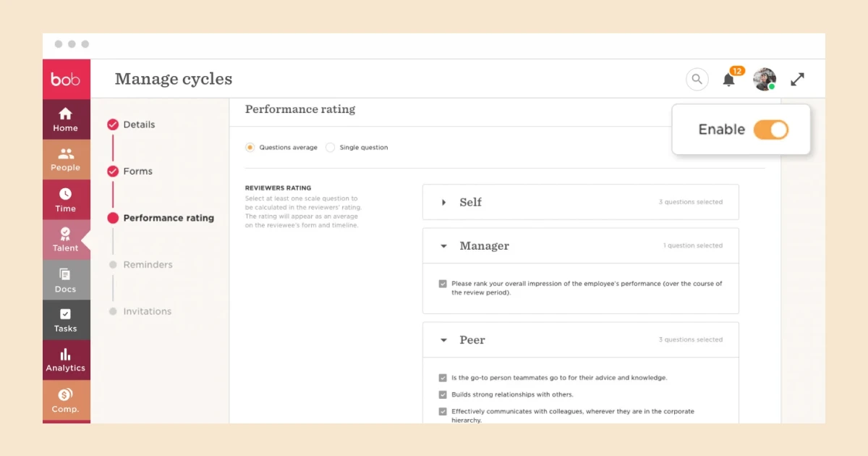Select the Single question radio button
The height and width of the screenshot is (456, 868).
point(331,147)
